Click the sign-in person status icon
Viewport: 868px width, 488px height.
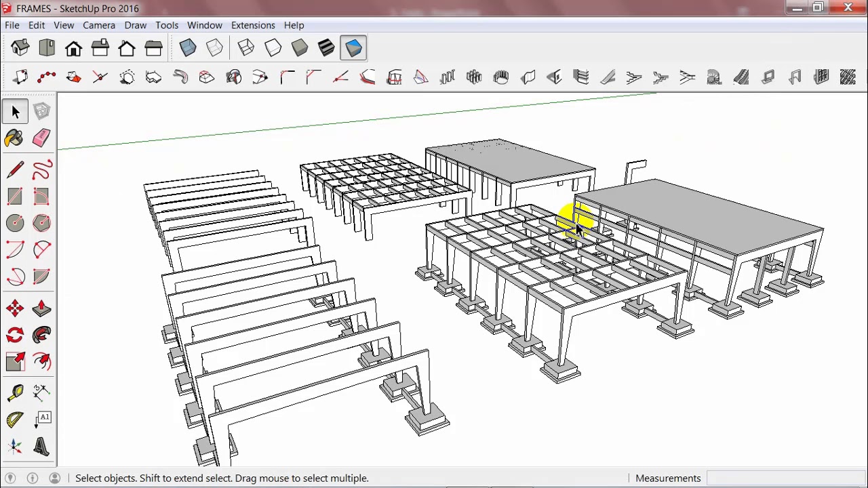[55, 479]
